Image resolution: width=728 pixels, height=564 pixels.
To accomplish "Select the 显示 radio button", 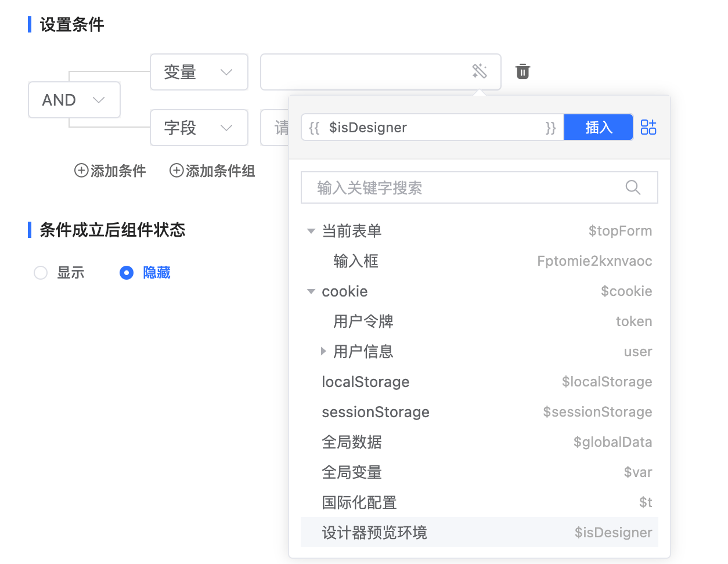I will coord(41,273).
